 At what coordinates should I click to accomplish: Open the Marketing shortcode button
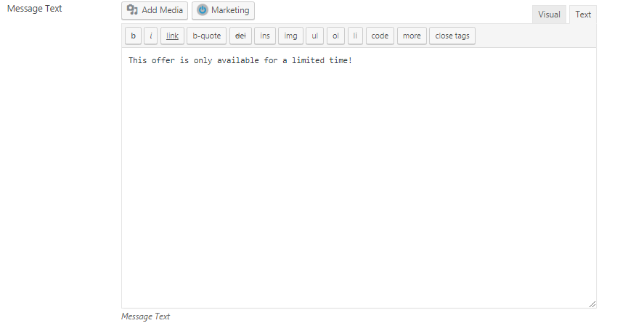click(x=223, y=10)
